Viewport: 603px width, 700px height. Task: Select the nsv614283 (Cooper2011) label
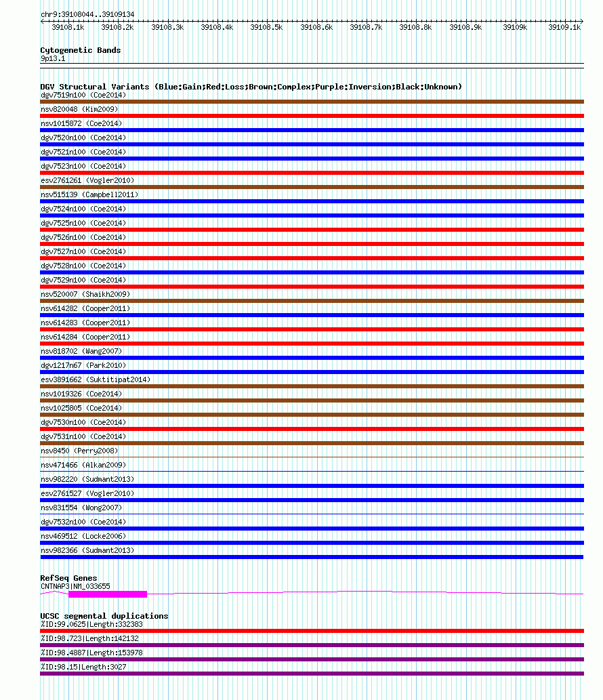point(85,323)
